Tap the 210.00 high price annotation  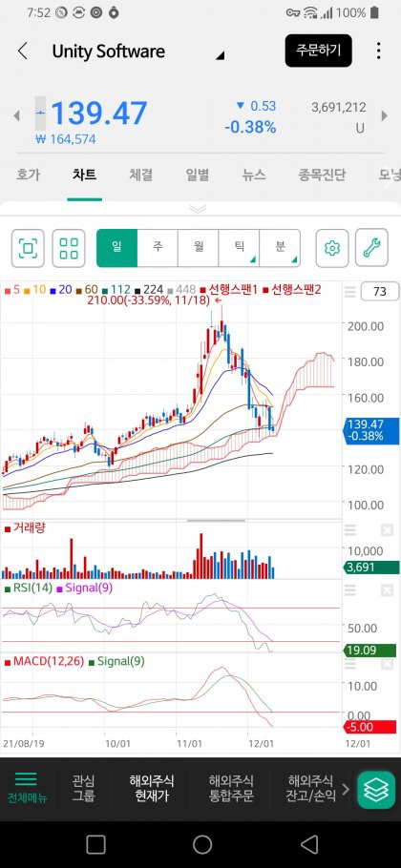coord(149,300)
